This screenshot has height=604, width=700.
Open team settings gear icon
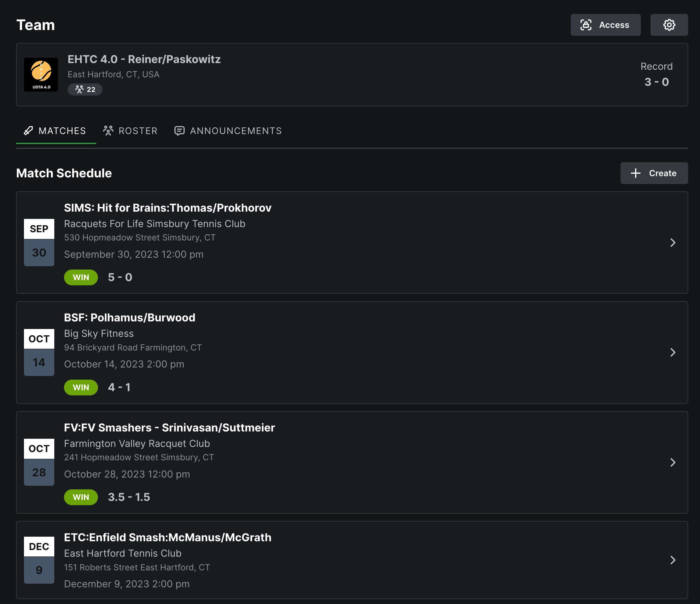tap(669, 25)
